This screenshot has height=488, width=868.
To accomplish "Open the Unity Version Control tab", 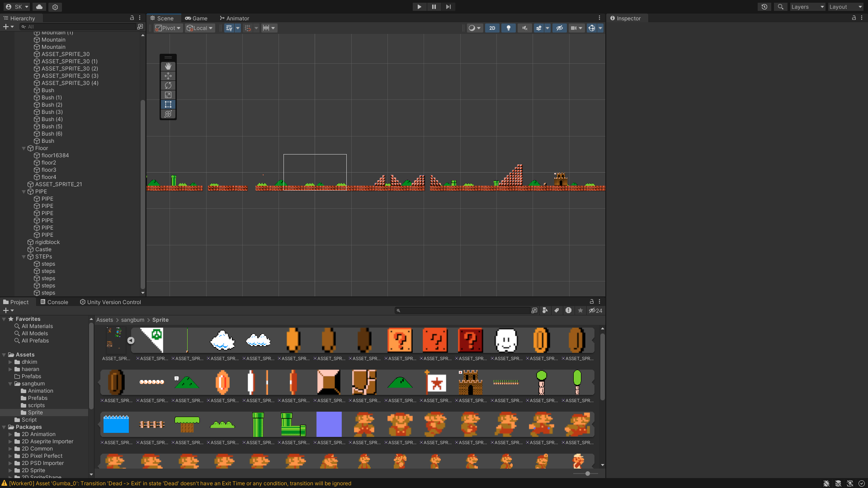I will coord(110,302).
